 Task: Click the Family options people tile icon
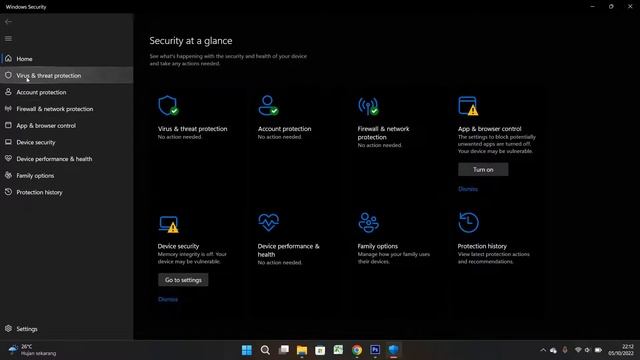tap(369, 223)
